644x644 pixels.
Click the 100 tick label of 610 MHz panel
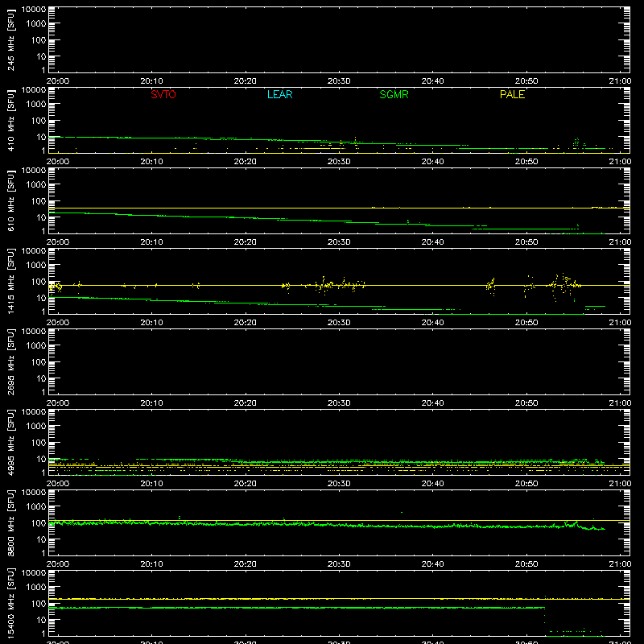[x=39, y=200]
